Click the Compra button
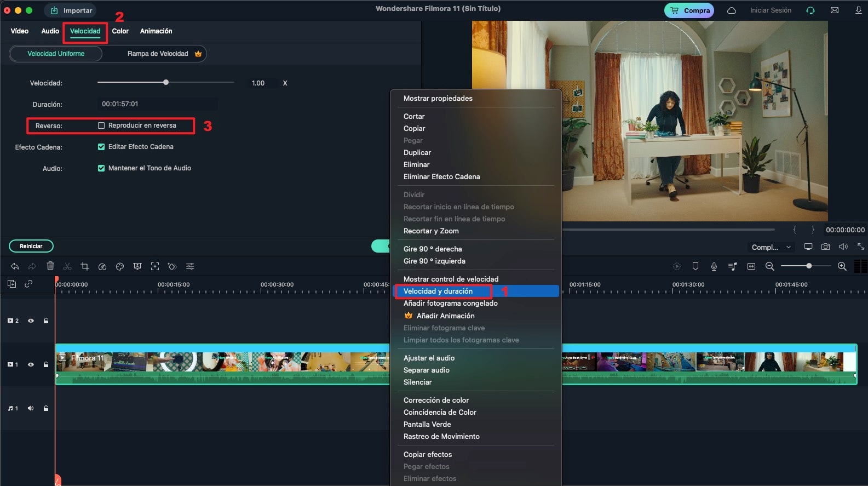The height and width of the screenshot is (486, 868). pos(689,10)
